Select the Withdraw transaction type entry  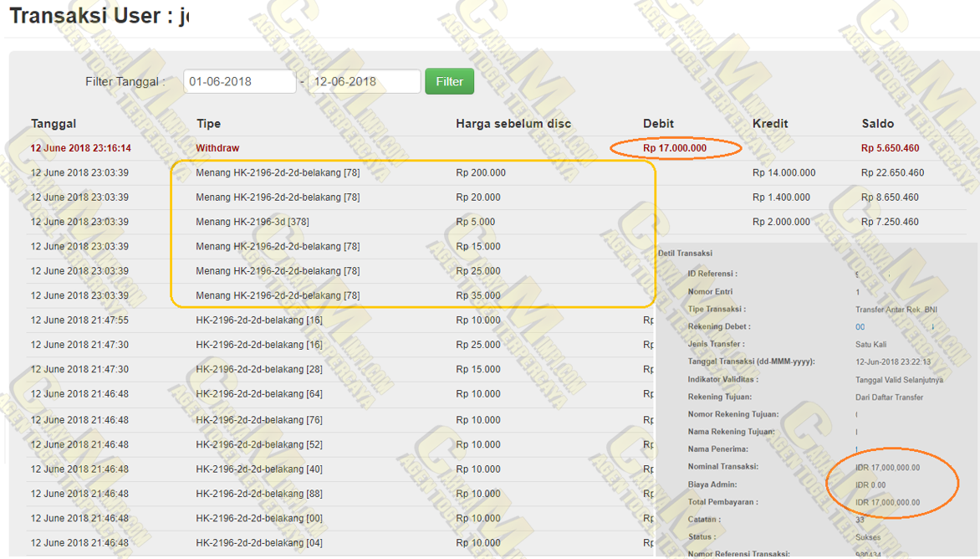click(x=217, y=148)
